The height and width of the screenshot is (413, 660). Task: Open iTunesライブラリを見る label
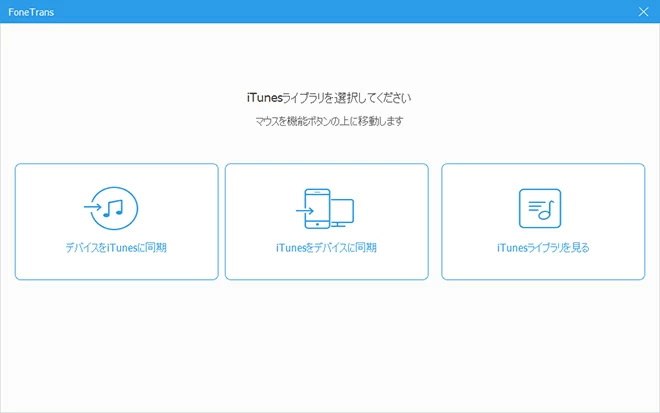click(542, 247)
